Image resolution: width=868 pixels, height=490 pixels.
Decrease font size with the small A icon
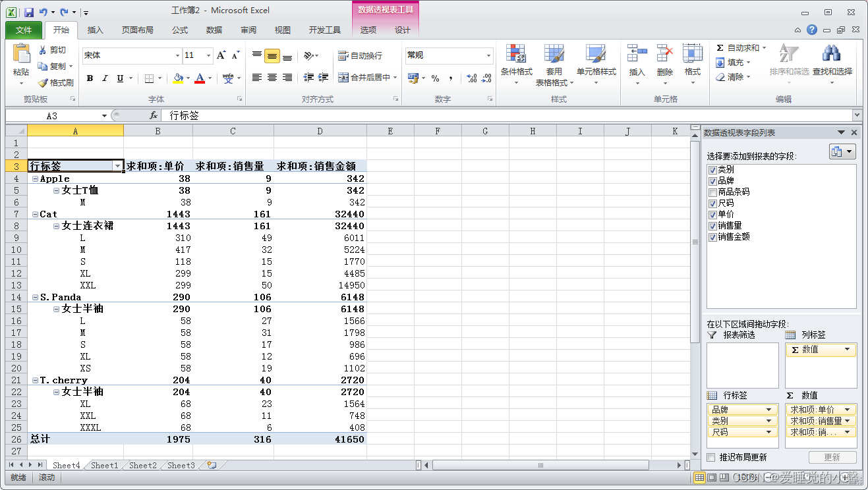[235, 55]
